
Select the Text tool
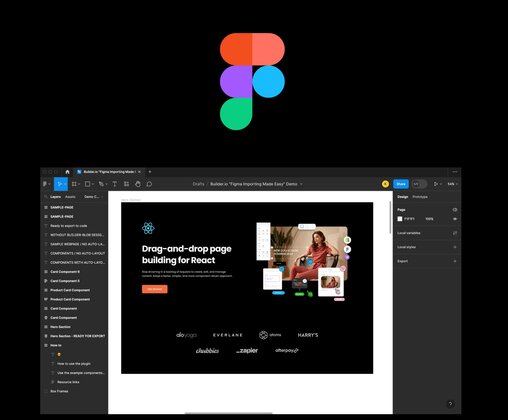(x=114, y=184)
